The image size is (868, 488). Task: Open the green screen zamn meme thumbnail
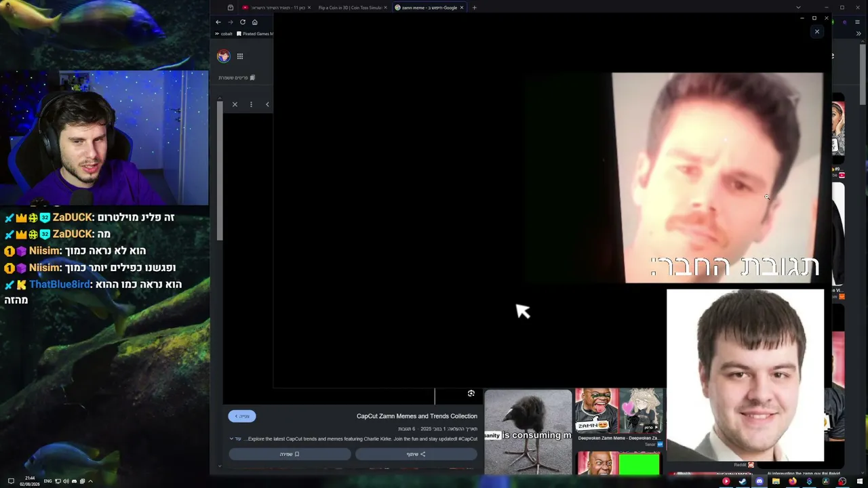[x=618, y=464]
